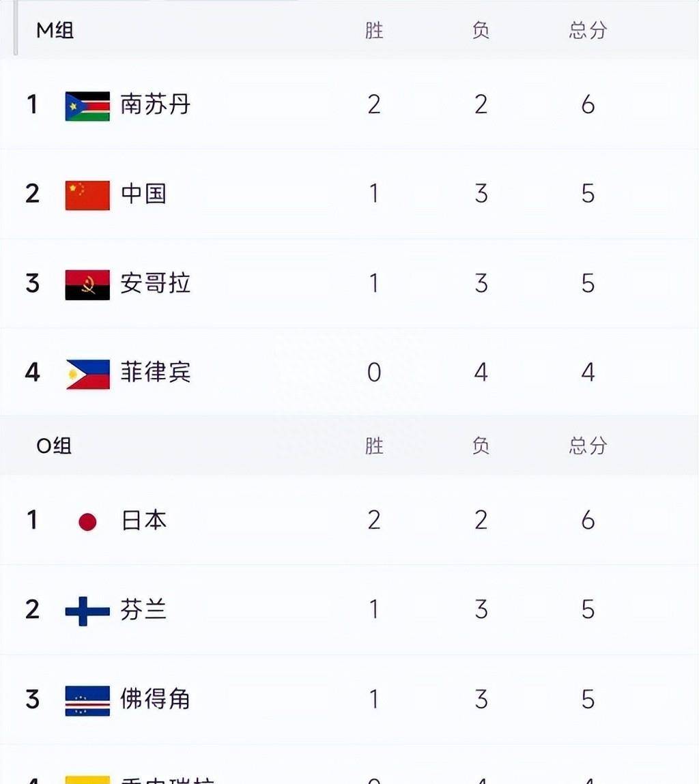Tap the Angola flag icon
699x784 pixels.
click(87, 285)
